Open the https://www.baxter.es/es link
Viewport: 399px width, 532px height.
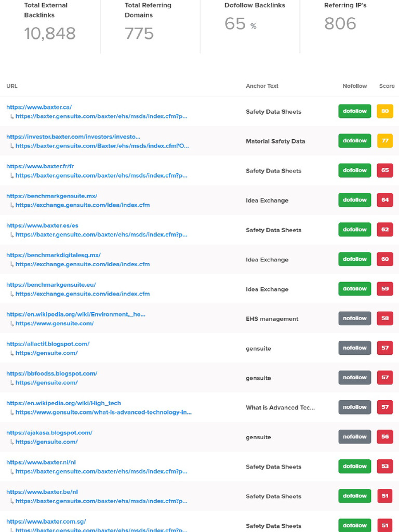tap(43, 225)
